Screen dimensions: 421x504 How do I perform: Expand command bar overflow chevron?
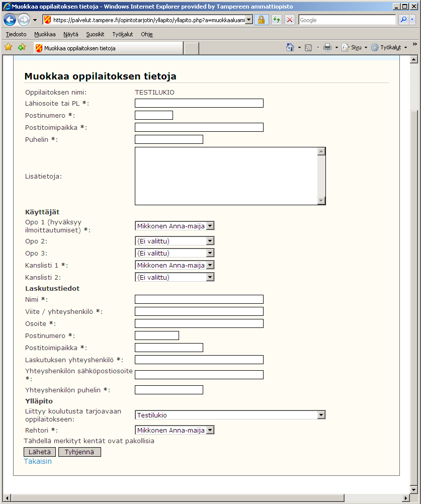click(x=414, y=44)
